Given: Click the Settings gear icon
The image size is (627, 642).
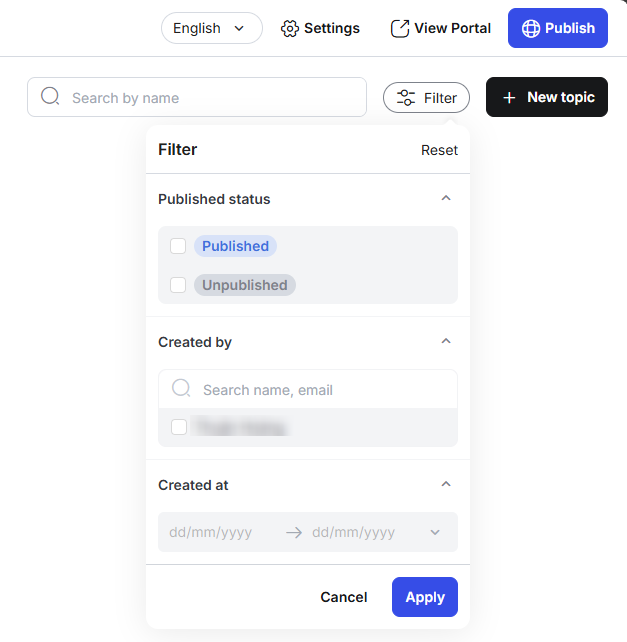Looking at the screenshot, I should (290, 28).
